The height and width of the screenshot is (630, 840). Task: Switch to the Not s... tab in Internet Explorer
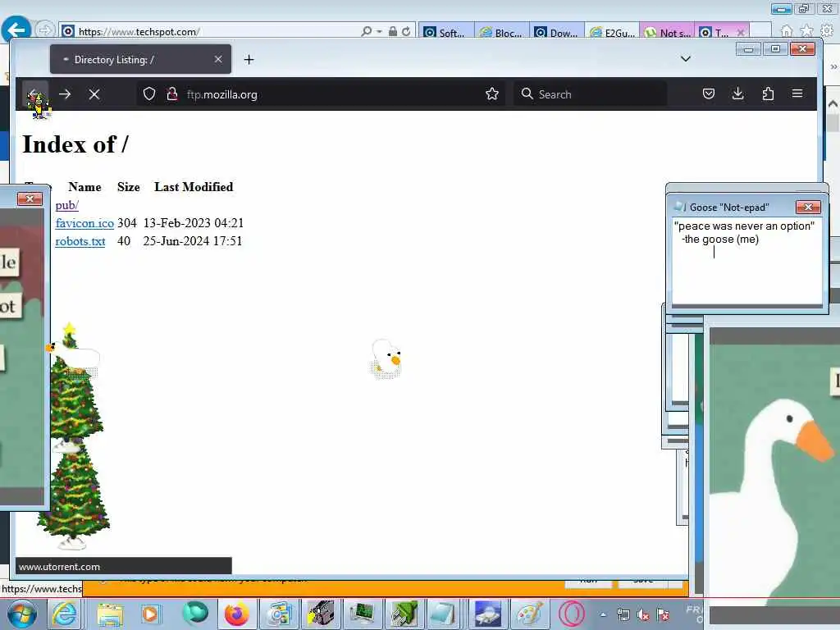click(669, 32)
